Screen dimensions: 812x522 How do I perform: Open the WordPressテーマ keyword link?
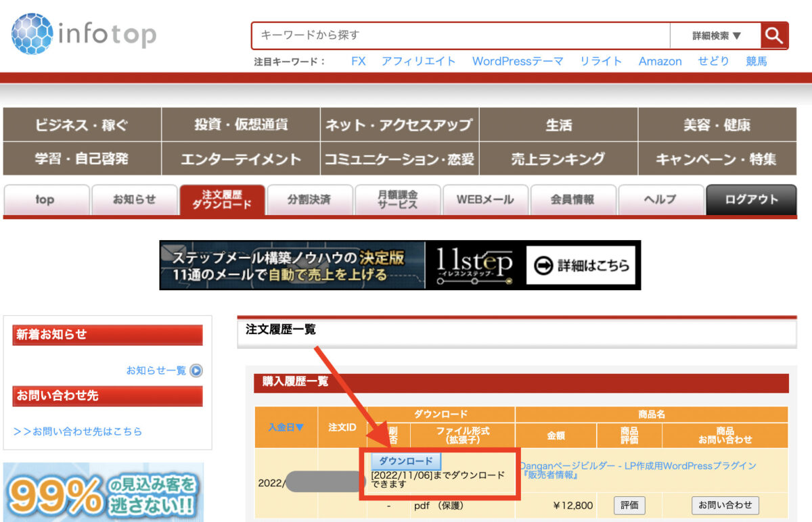pyautogui.click(x=518, y=61)
